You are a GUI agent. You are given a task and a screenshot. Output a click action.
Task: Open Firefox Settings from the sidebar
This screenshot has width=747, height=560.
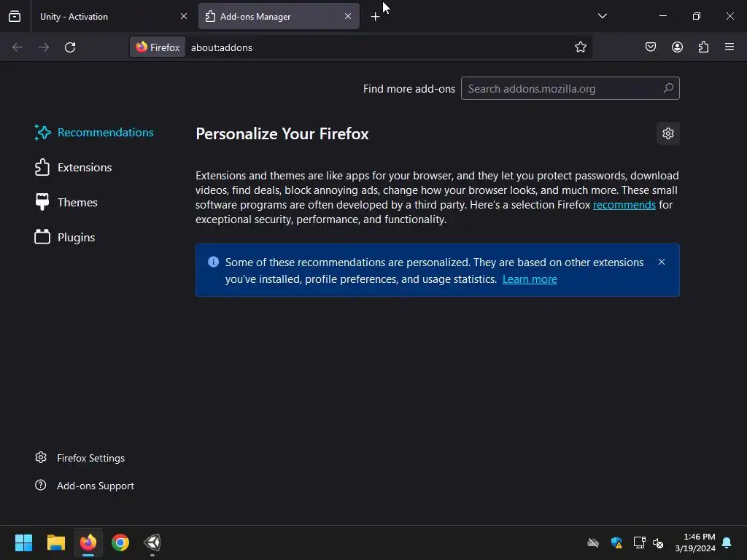click(x=80, y=458)
